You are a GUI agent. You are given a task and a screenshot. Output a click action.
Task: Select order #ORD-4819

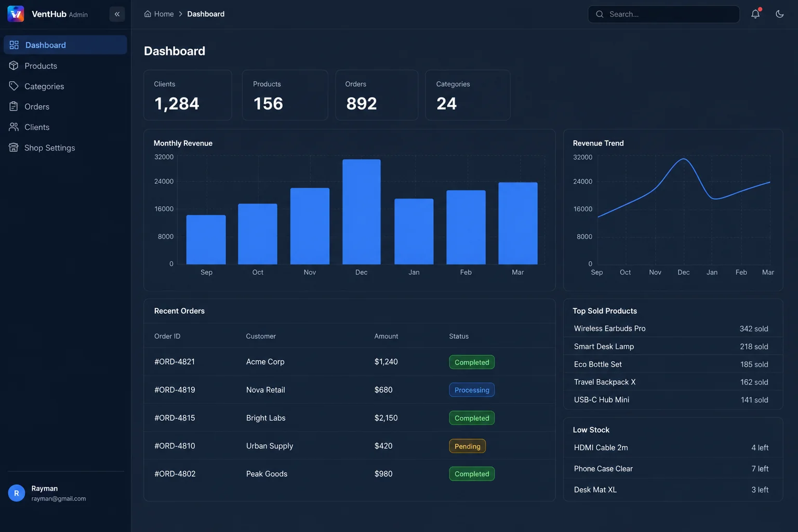tap(350, 390)
